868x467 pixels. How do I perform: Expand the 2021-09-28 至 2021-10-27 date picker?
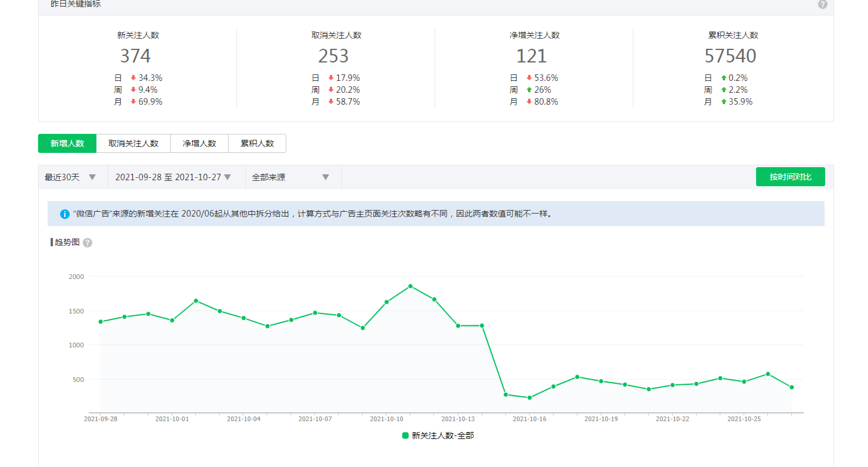[x=173, y=177]
